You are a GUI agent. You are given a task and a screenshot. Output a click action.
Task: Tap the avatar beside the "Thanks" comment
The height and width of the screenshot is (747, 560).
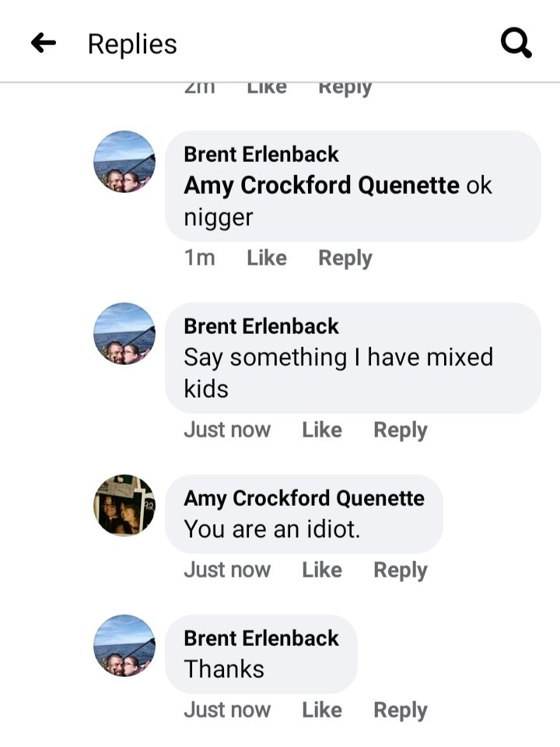pyautogui.click(x=124, y=646)
